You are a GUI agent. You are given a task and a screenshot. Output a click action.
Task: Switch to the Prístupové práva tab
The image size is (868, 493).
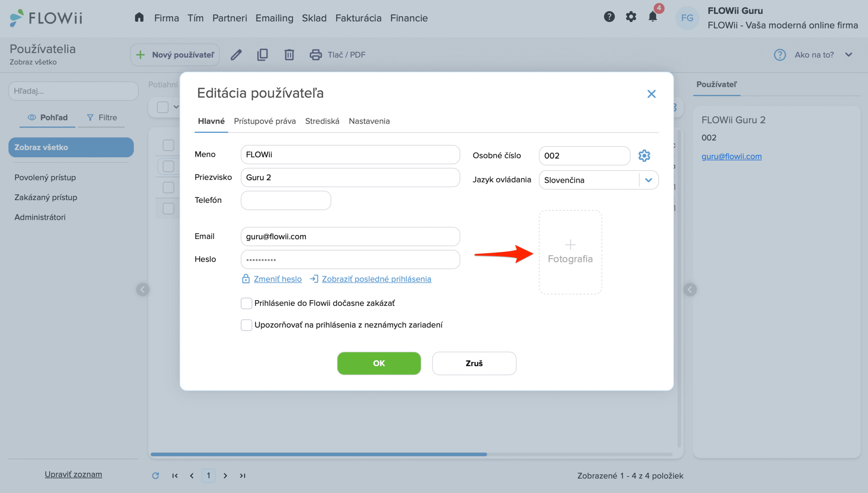(264, 121)
